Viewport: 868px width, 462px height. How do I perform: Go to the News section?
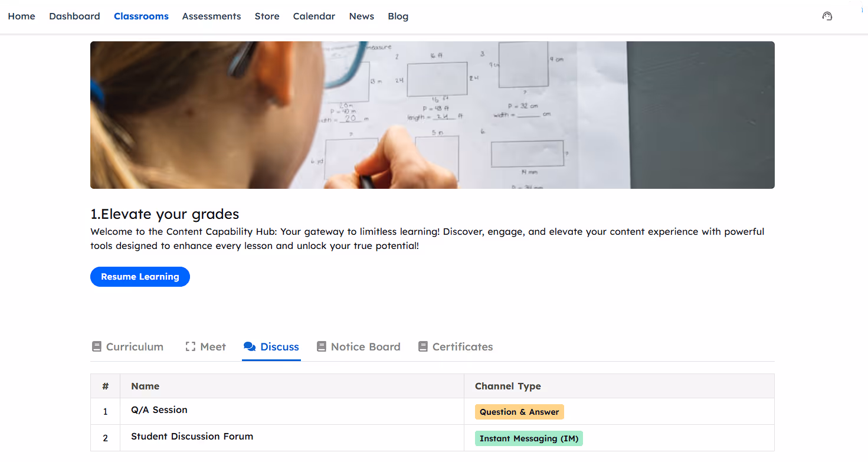pos(361,17)
